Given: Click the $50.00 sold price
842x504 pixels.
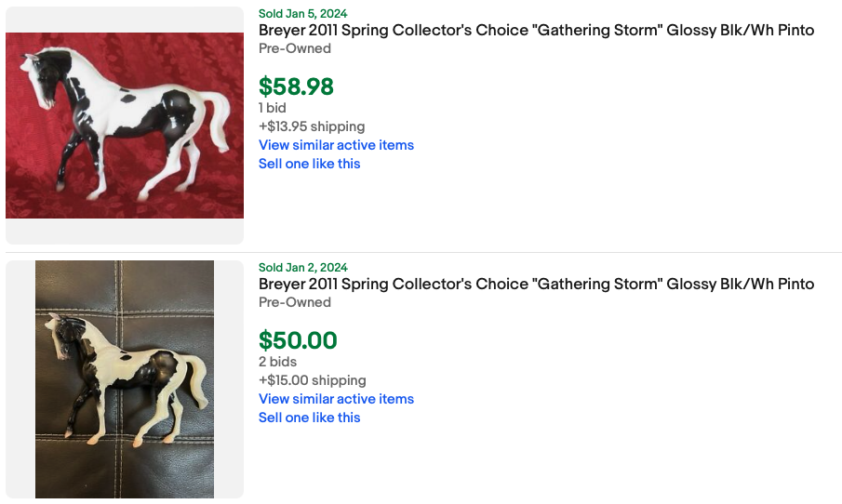Looking at the screenshot, I should pos(298,340).
